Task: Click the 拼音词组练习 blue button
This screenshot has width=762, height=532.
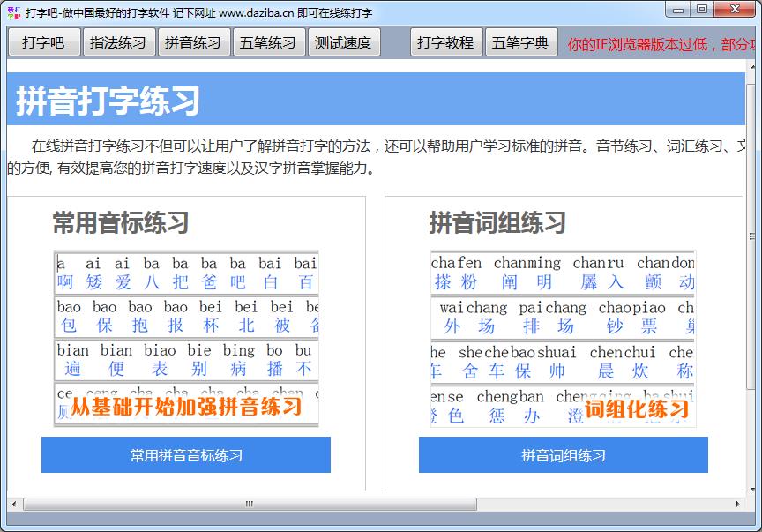Action: (564, 455)
